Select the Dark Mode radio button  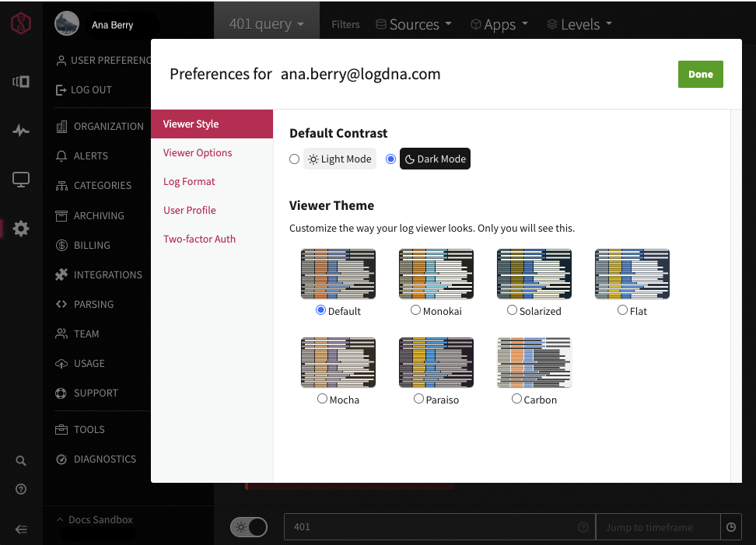pos(390,159)
